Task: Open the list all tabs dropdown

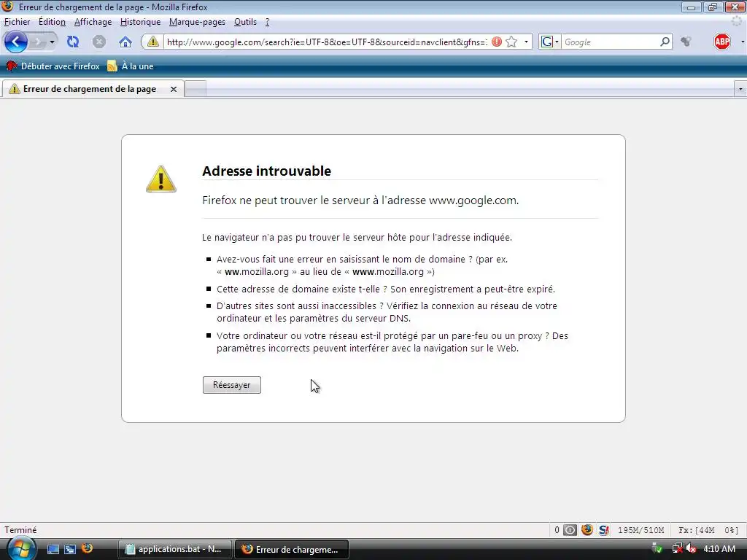Action: point(740,89)
